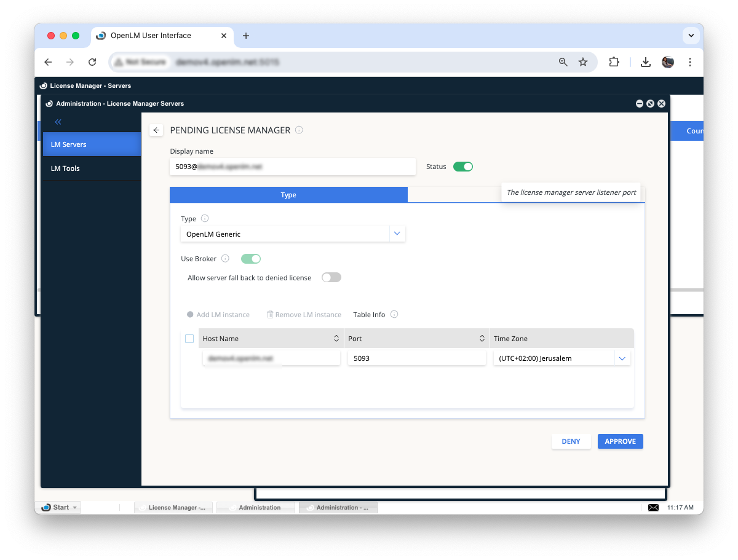This screenshot has width=738, height=560.
Task: Click the mail envelope icon in taskbar
Action: [x=653, y=508]
